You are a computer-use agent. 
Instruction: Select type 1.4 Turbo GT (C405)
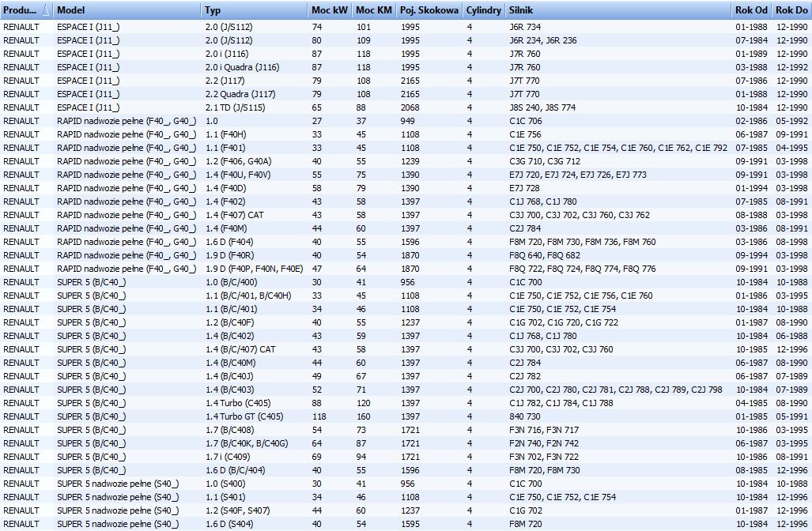244,417
